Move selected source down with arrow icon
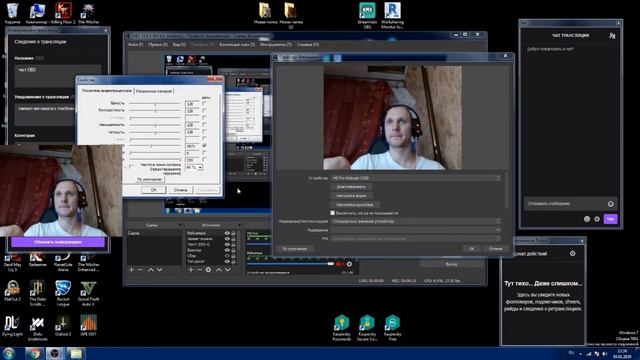Screen dimensions: 640x360 coord(228,270)
